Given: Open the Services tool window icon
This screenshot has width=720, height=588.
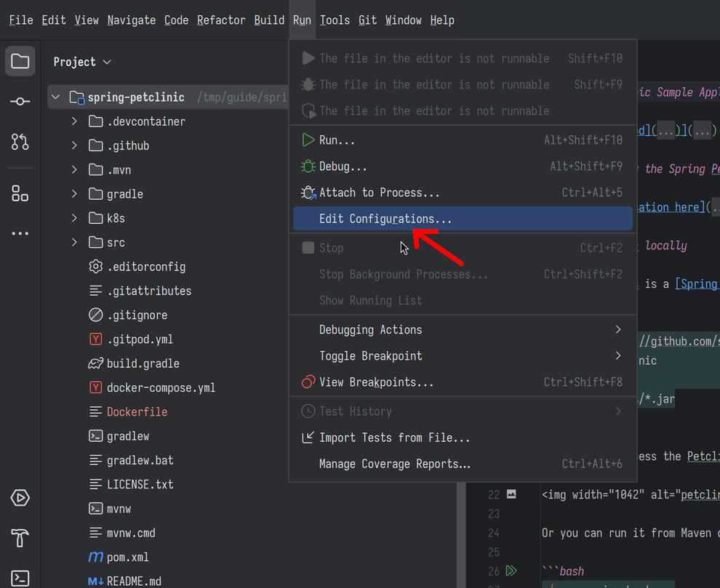Looking at the screenshot, I should (x=20, y=498).
